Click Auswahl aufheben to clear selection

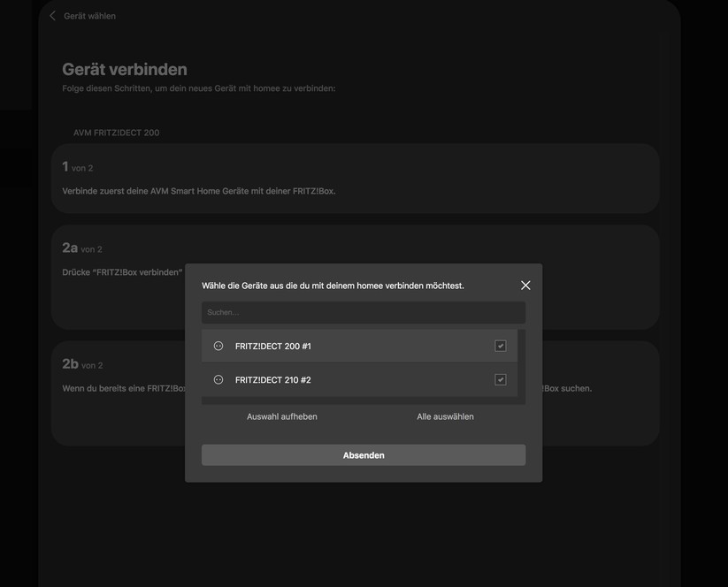[x=280, y=415]
